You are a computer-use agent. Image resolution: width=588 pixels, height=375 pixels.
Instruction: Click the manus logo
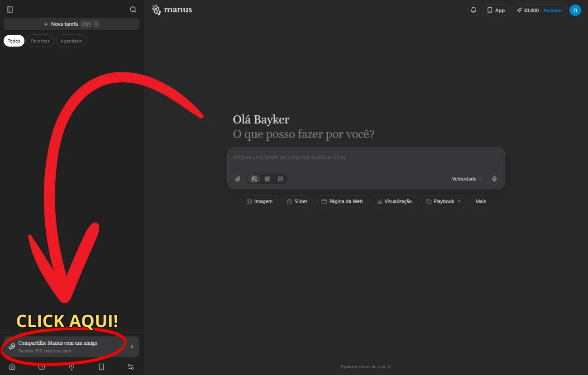[172, 9]
